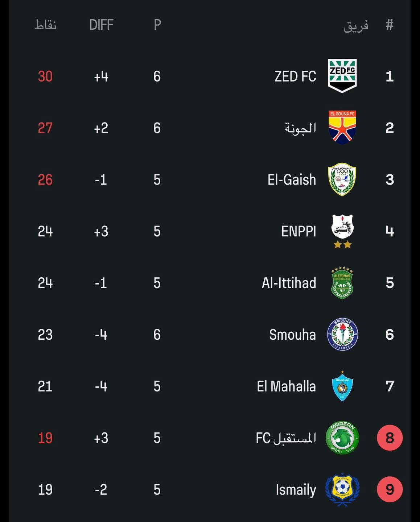420x522 pixels.
Task: Open the Ismaily team name link
Action: point(296,490)
